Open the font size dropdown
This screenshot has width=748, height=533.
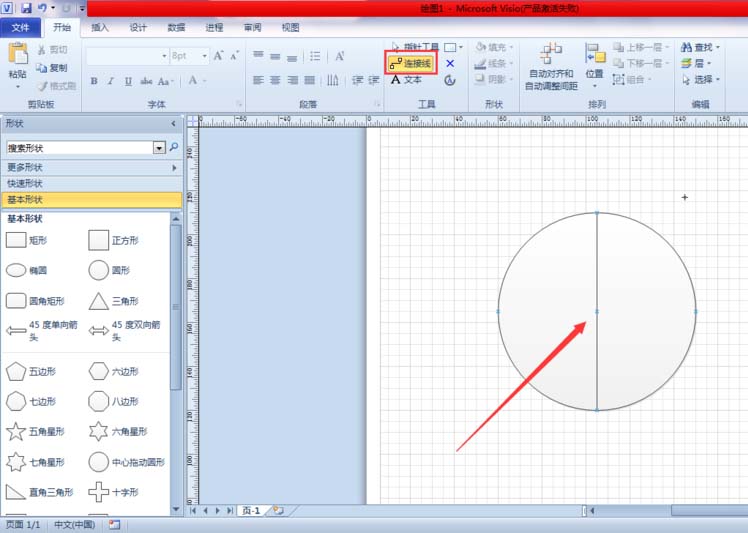click(x=204, y=56)
